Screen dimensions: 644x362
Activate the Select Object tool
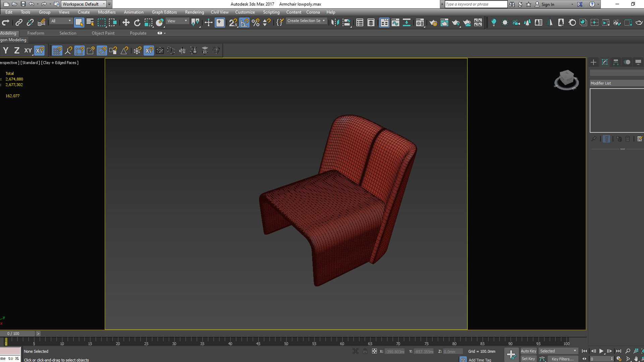click(x=79, y=22)
